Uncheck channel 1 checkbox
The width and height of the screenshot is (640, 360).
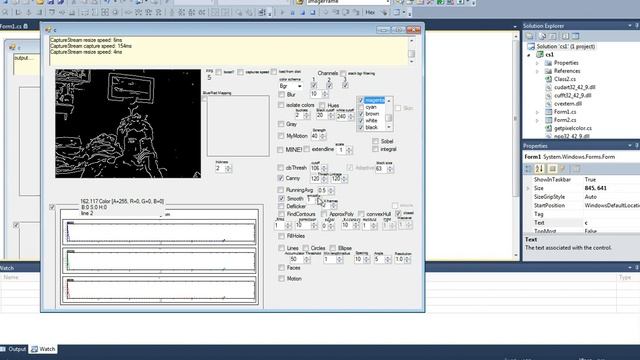coord(313,85)
